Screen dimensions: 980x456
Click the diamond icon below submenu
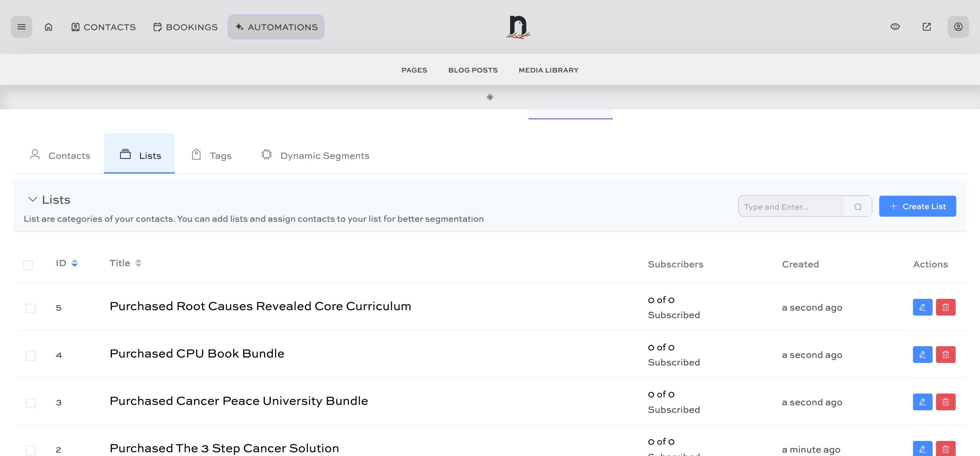(x=490, y=97)
